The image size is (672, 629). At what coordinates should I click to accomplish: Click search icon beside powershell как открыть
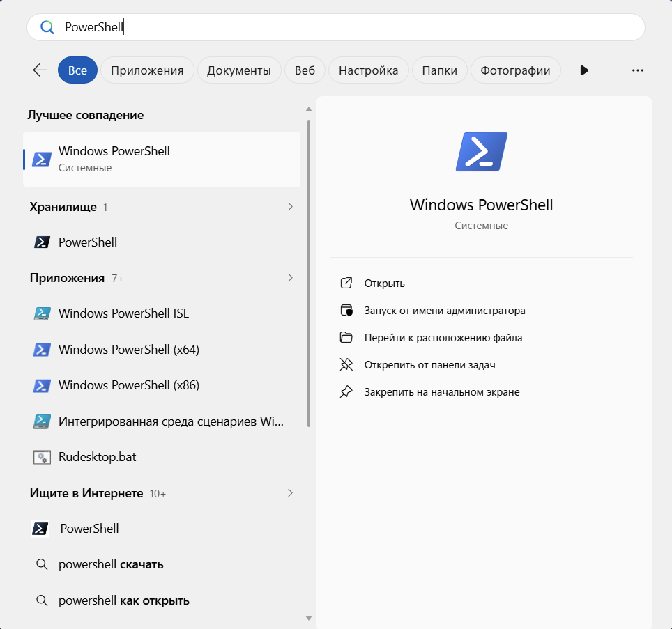pos(42,600)
